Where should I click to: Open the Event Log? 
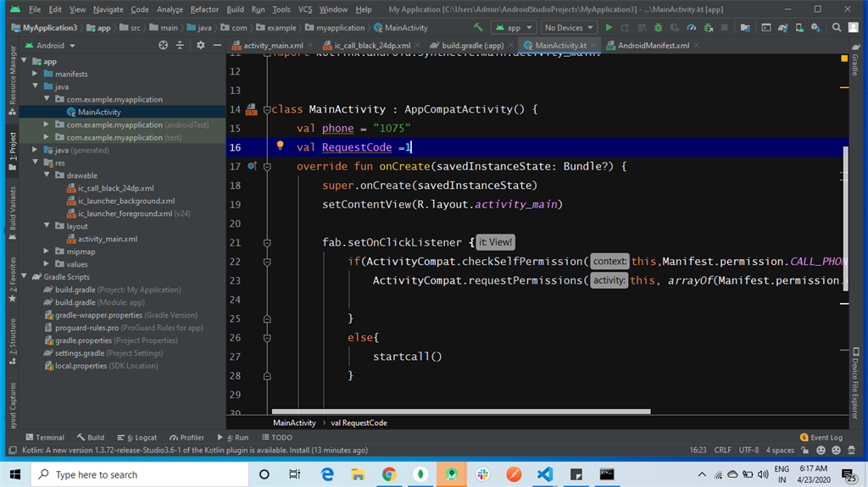[821, 437]
